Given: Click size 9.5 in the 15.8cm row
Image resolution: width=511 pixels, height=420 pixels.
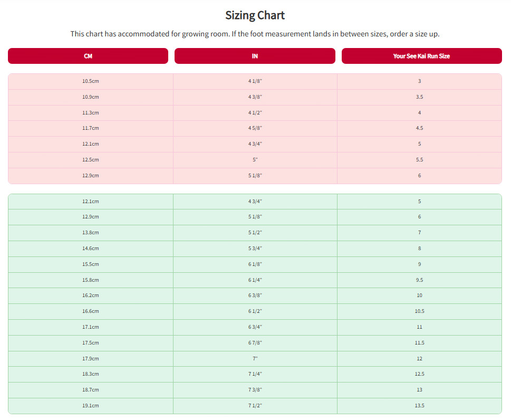Looking at the screenshot, I should 419,280.
